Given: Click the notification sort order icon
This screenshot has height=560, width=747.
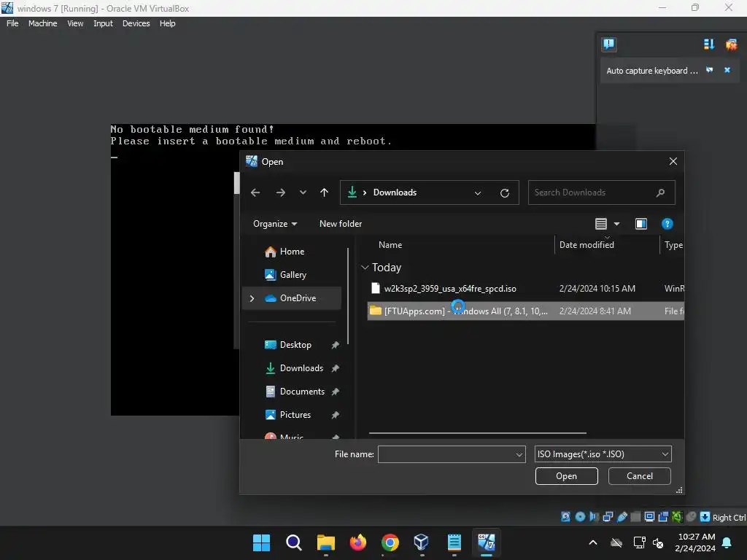Looking at the screenshot, I should [x=709, y=44].
